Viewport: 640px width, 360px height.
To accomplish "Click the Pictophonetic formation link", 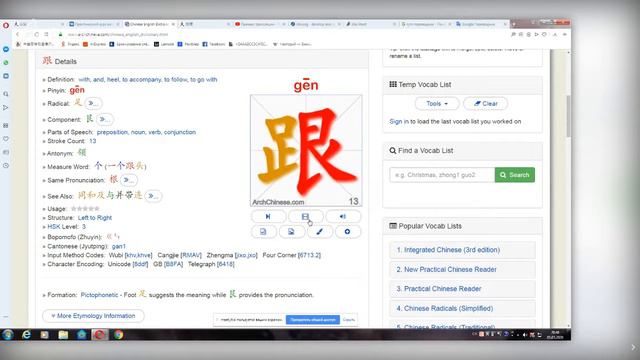I will (99, 295).
